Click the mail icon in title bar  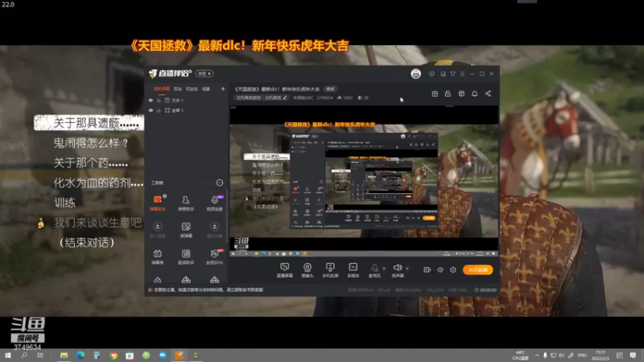point(443,74)
